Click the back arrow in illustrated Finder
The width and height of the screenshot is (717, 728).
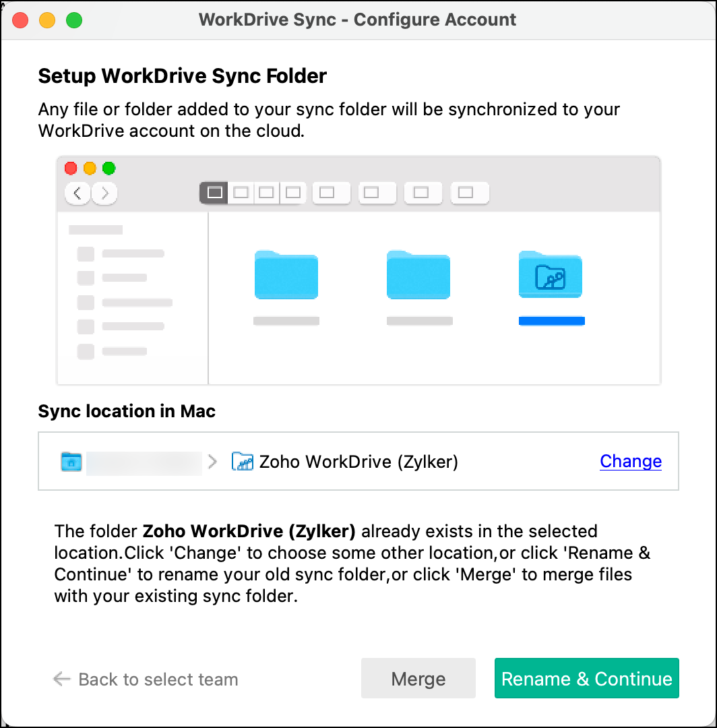click(x=78, y=193)
